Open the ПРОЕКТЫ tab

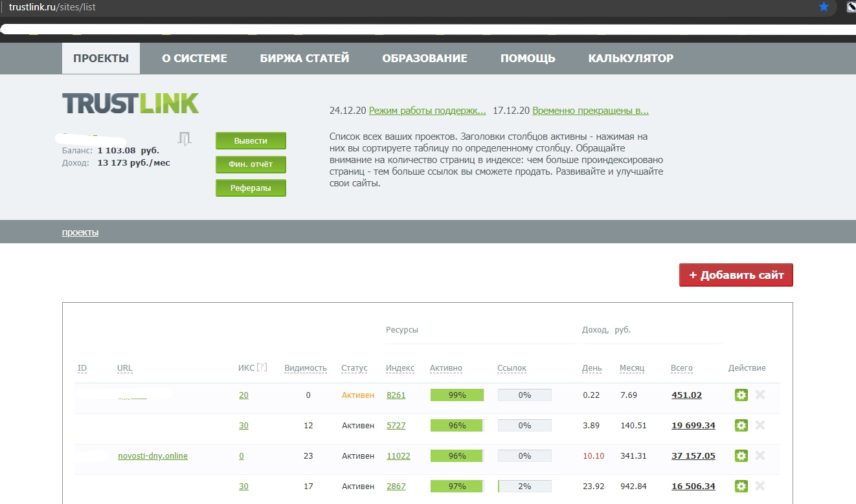click(101, 58)
